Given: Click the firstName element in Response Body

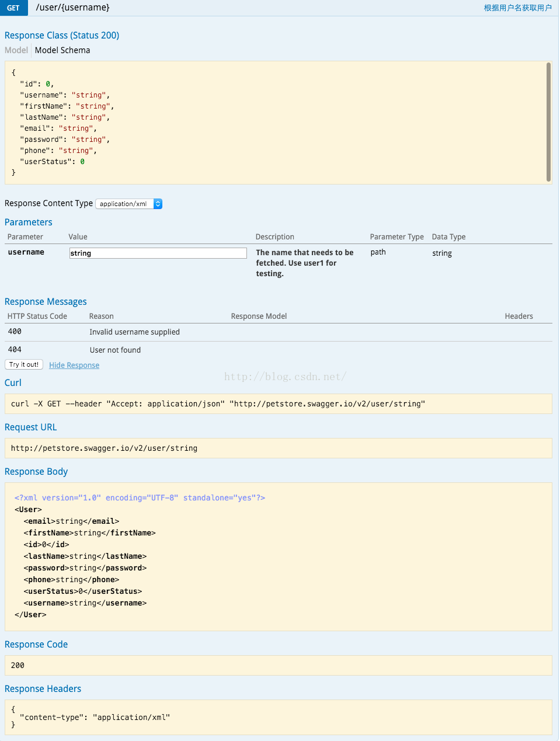Looking at the screenshot, I should [x=90, y=533].
